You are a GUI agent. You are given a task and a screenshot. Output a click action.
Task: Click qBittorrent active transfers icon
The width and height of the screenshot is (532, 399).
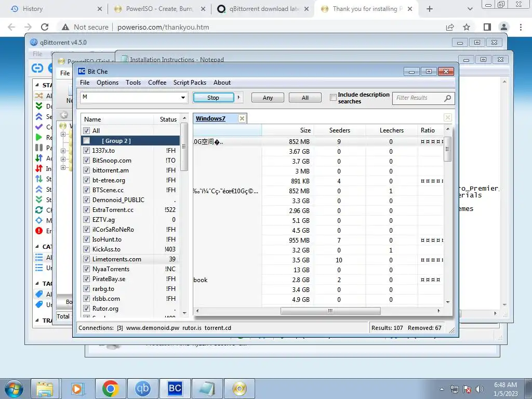(x=39, y=158)
